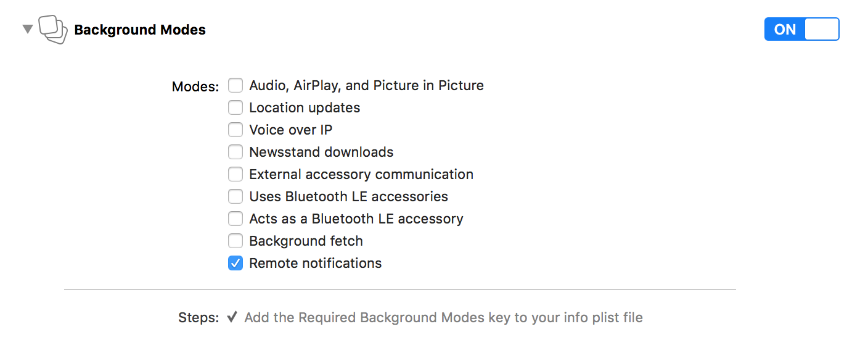Enable Voice over IP mode
This screenshot has width=868, height=342.
(235, 130)
